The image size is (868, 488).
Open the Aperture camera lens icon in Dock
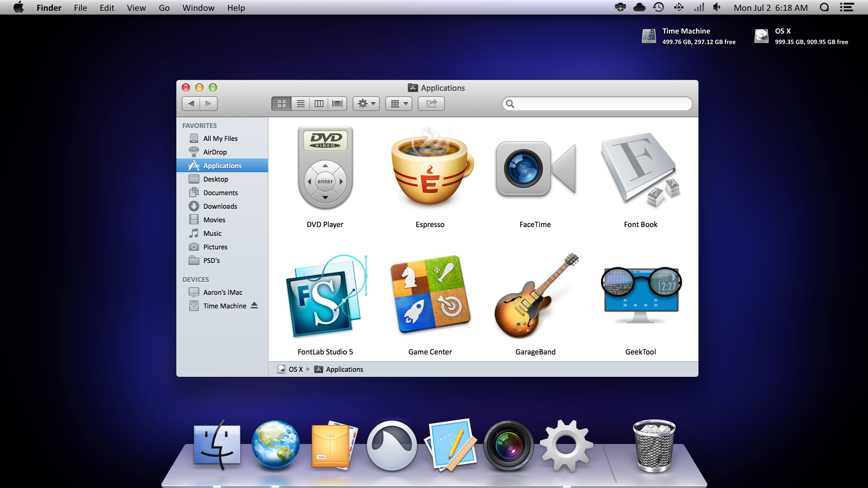point(508,446)
